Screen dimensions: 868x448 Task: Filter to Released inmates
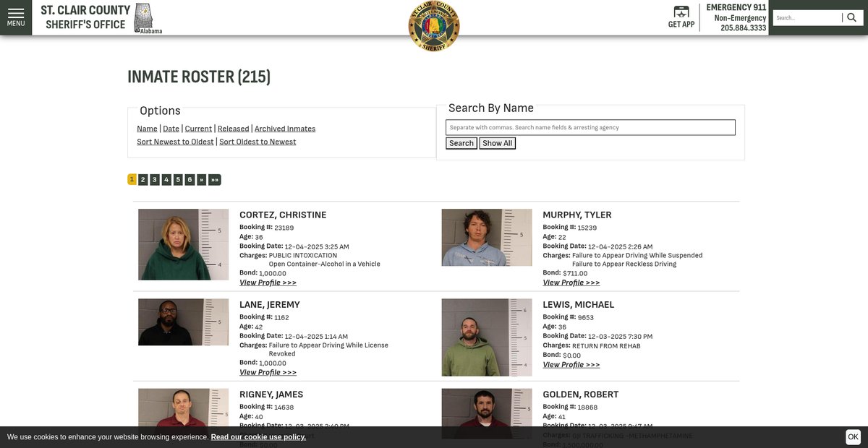pos(234,129)
